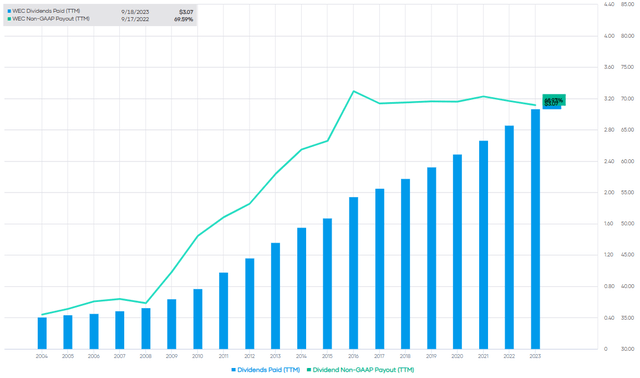Click the 2018 x-axis year label
The image size is (640, 378).
coord(405,356)
